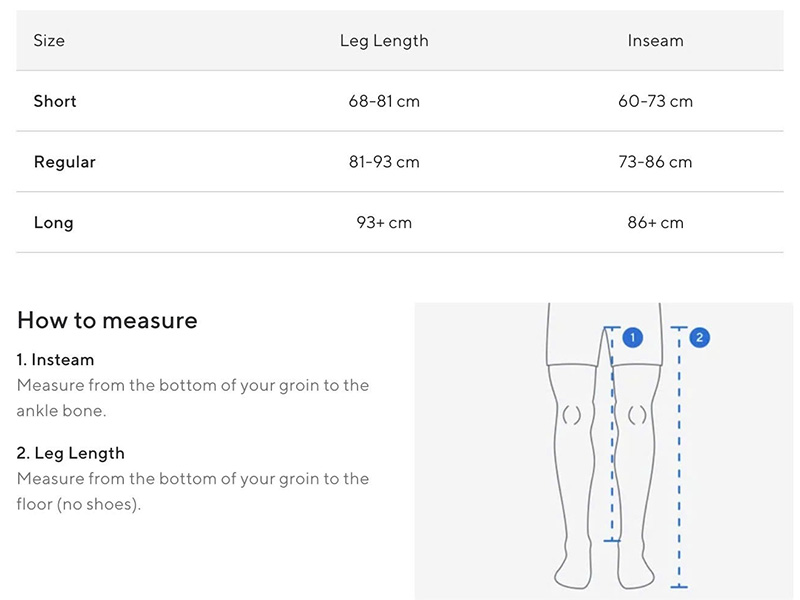Viewport: 800px width, 600px height.
Task: Select the Leg Length column header
Action: tap(384, 41)
